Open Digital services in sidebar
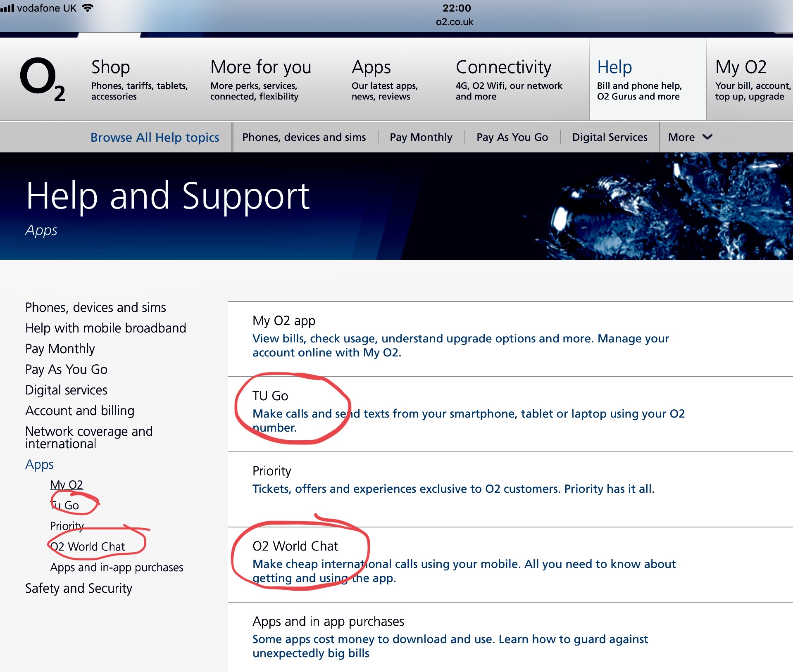Viewport: 793px width, 672px height. (x=66, y=390)
